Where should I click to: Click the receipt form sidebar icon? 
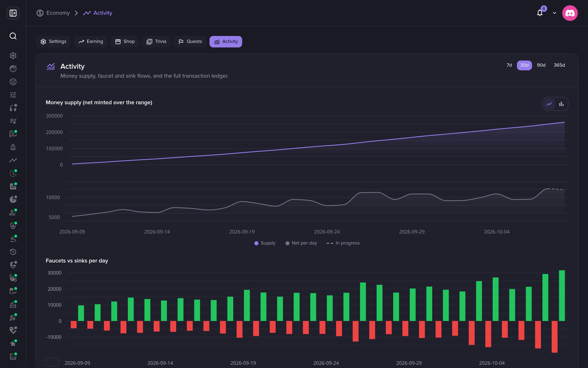tap(13, 356)
